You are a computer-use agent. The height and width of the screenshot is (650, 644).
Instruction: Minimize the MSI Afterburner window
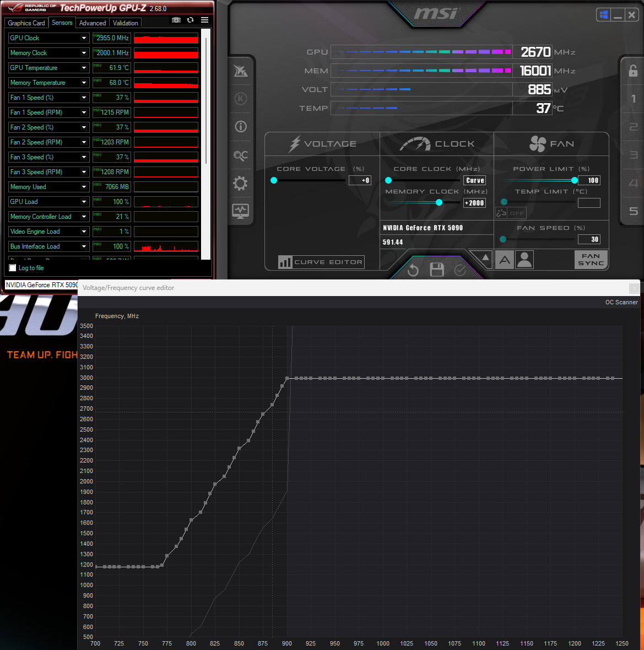[x=618, y=15]
